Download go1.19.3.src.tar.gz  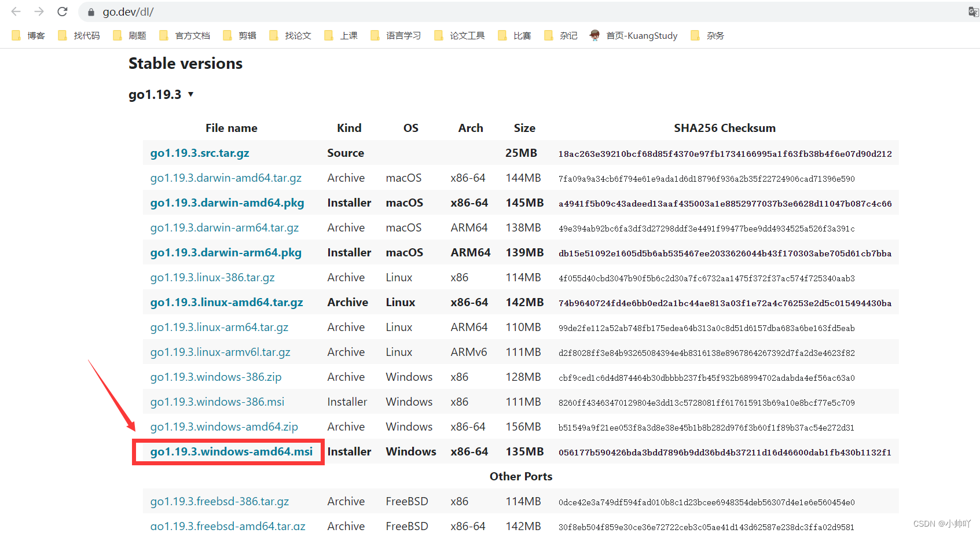(x=200, y=153)
